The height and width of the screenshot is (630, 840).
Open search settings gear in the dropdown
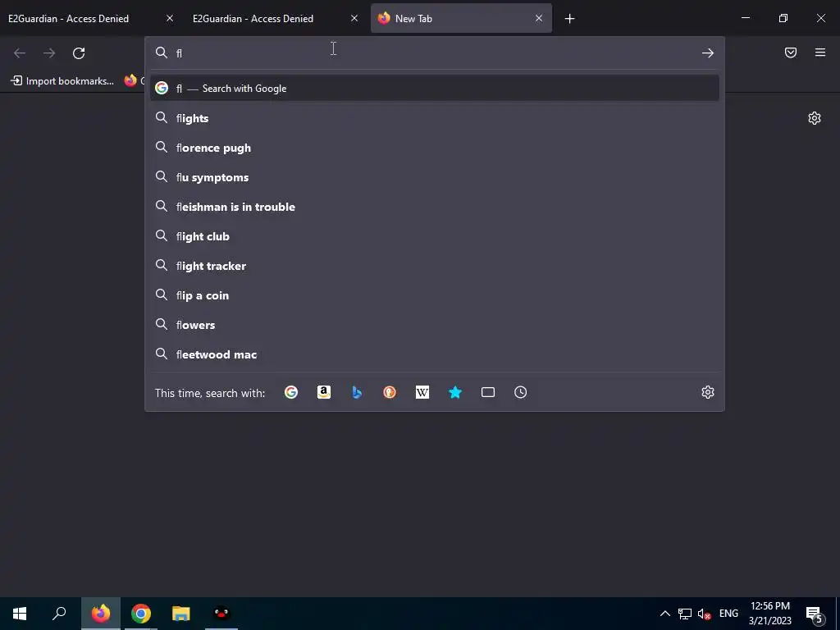click(708, 393)
